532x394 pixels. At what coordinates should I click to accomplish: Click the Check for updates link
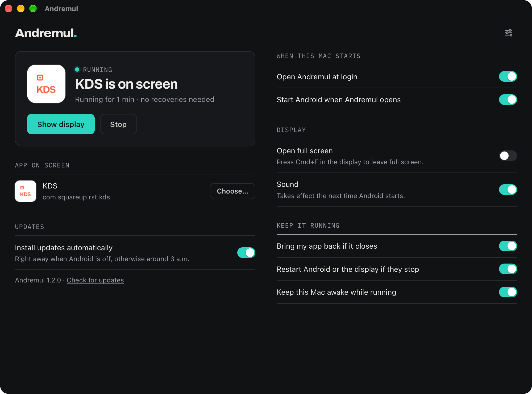(95, 280)
